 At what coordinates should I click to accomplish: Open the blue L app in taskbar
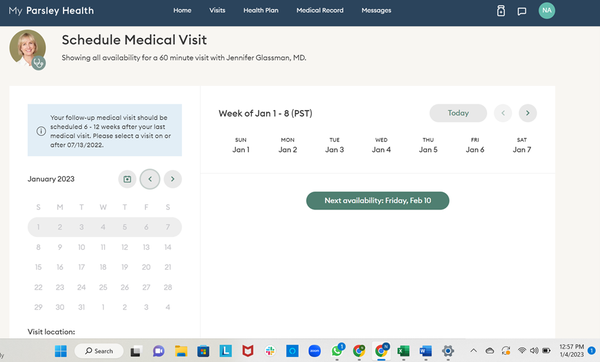tap(225, 351)
